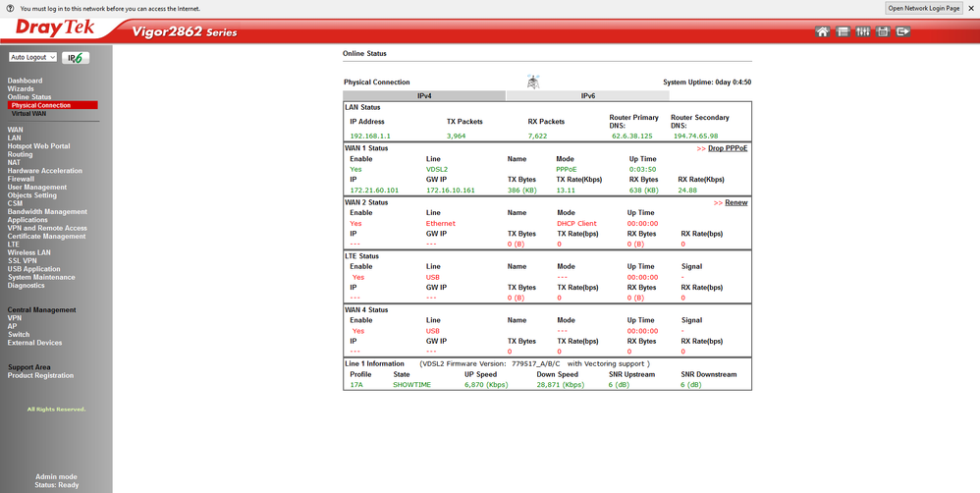Select the IPv4 tab
The height and width of the screenshot is (493, 980).
coord(424,96)
